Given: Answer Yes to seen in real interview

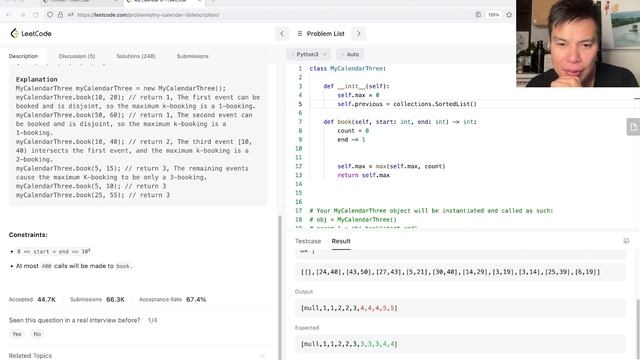Looking at the screenshot, I should (x=17, y=334).
